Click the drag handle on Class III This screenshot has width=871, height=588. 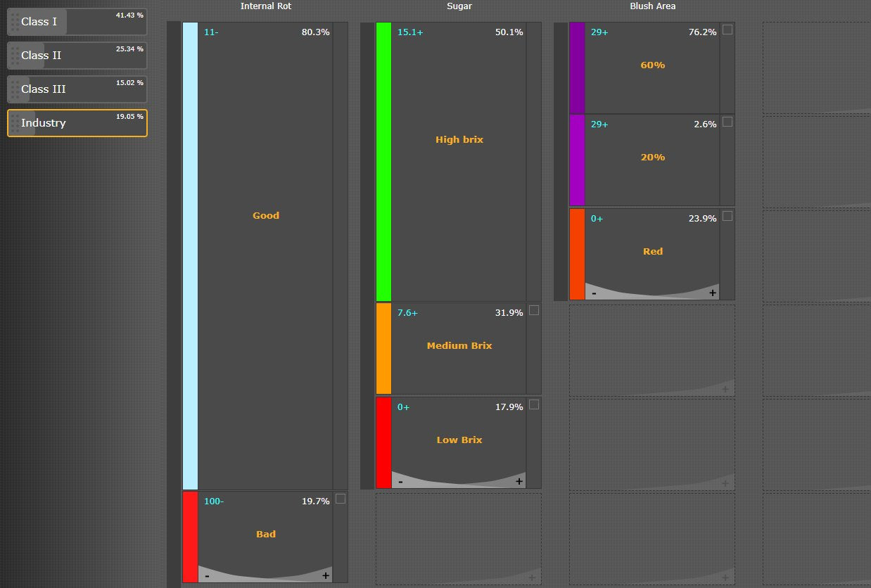coord(15,89)
